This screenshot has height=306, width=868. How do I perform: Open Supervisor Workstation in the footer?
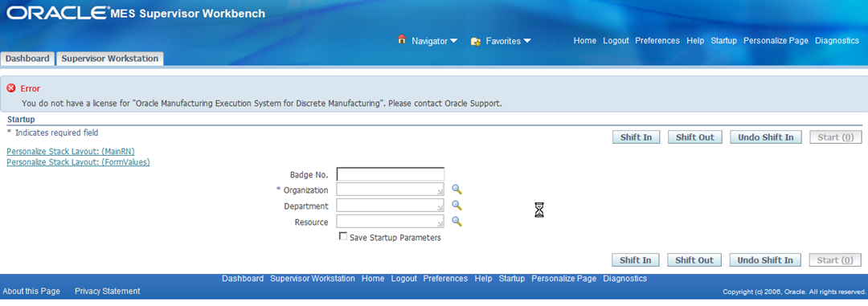click(312, 279)
